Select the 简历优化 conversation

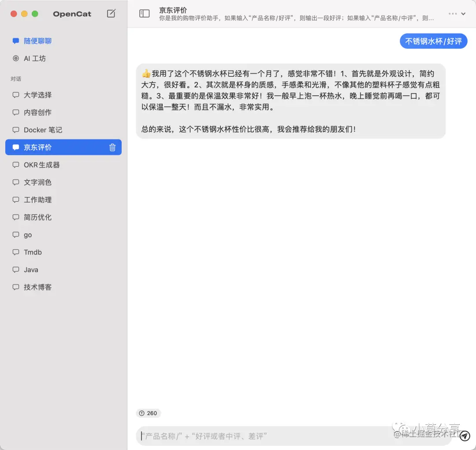point(63,217)
